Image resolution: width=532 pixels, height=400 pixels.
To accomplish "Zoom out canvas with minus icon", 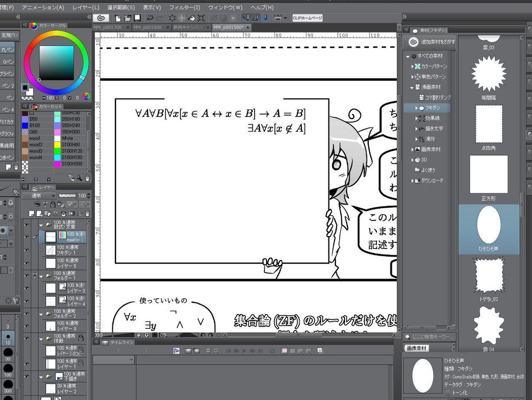I will [x=139, y=335].
